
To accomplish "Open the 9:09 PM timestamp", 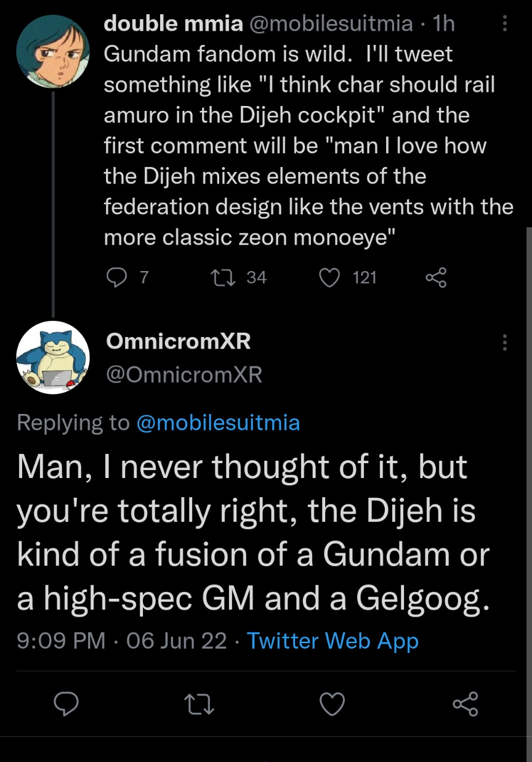I will pyautogui.click(x=62, y=641).
